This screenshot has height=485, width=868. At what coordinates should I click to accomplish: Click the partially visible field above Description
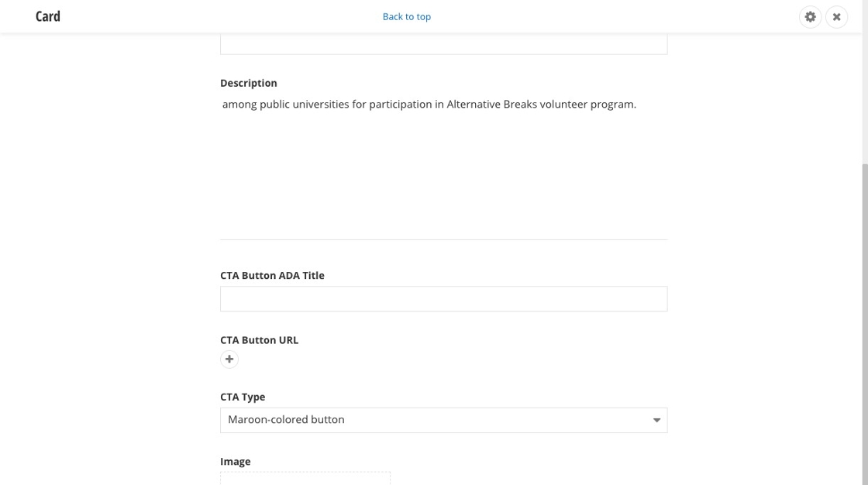tap(443, 44)
